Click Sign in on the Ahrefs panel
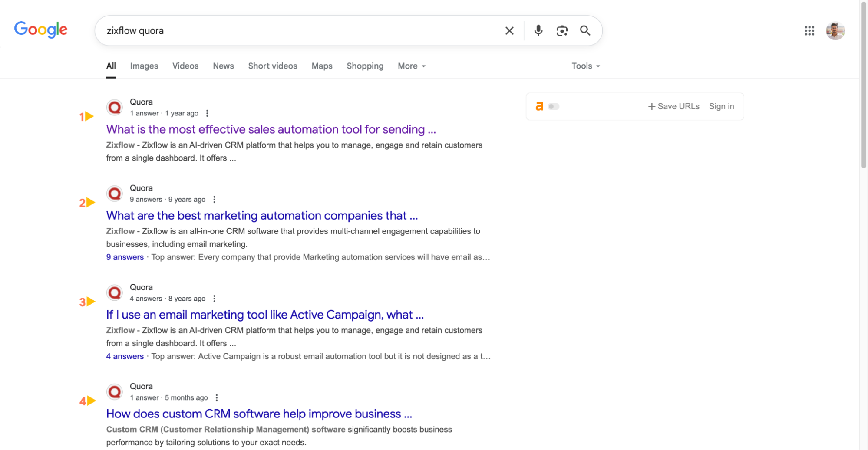 tap(721, 106)
